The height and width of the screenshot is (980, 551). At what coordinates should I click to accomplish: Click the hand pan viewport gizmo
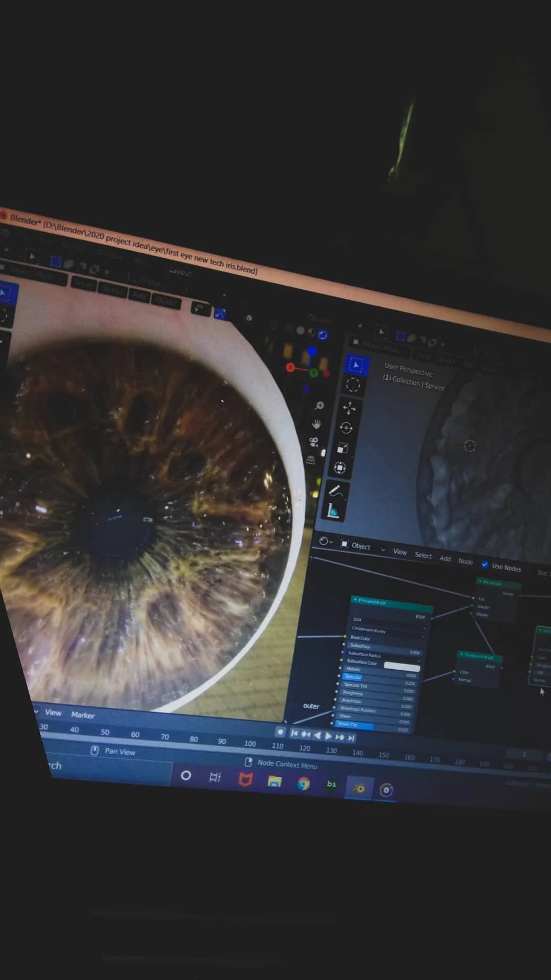point(316,424)
